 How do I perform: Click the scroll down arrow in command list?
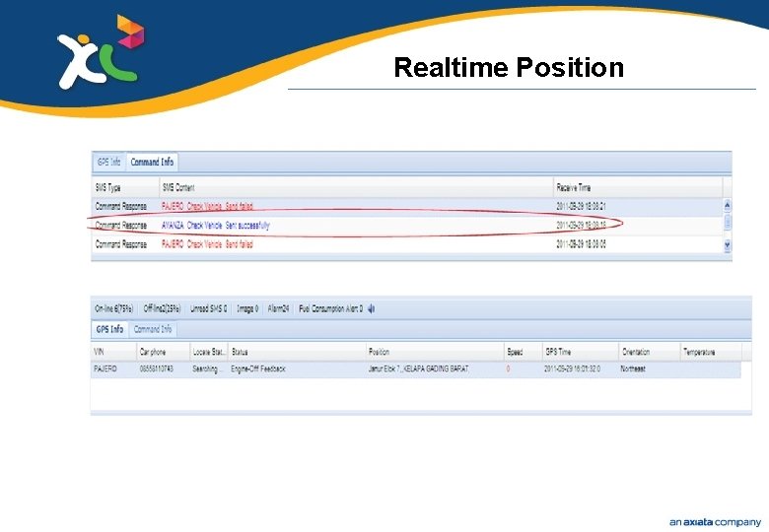click(728, 245)
